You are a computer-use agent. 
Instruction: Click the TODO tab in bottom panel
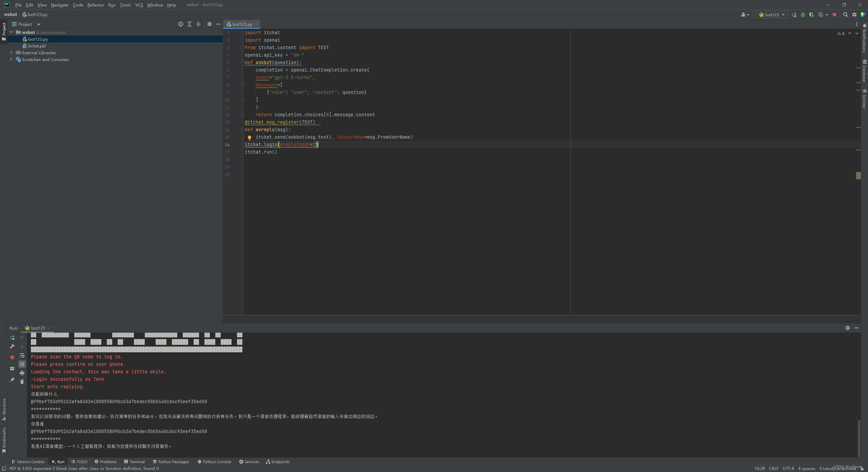pyautogui.click(x=81, y=461)
